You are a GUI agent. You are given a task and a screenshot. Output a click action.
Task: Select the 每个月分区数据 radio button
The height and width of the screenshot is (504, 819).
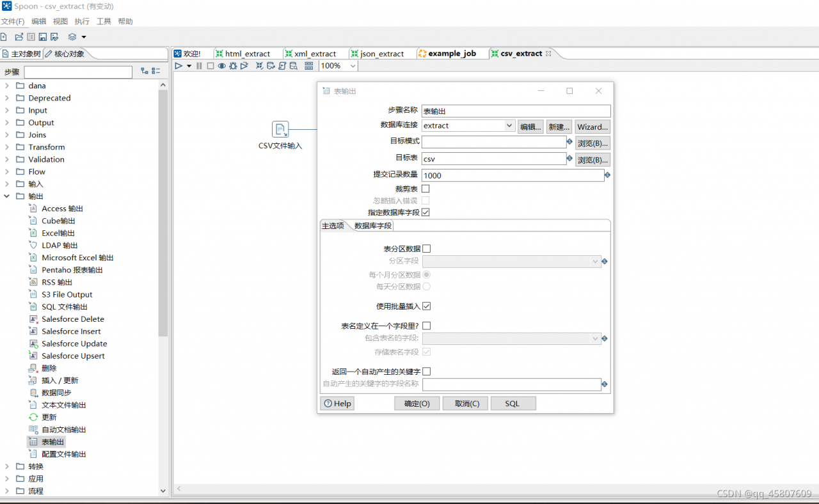pyautogui.click(x=427, y=274)
